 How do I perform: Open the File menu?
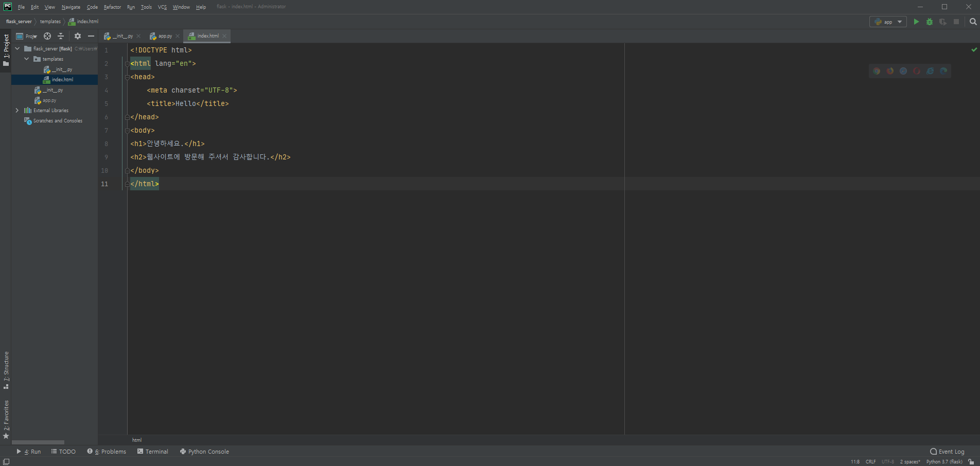click(21, 7)
